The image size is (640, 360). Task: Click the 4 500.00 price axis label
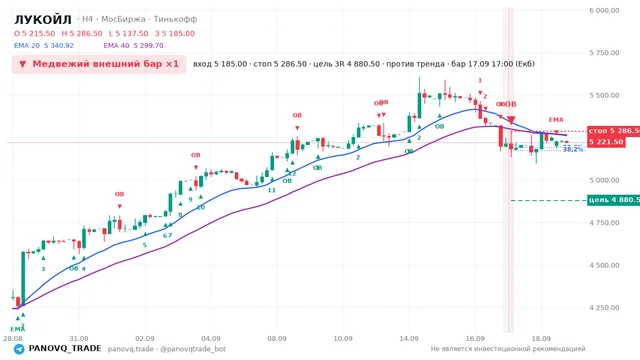click(604, 265)
